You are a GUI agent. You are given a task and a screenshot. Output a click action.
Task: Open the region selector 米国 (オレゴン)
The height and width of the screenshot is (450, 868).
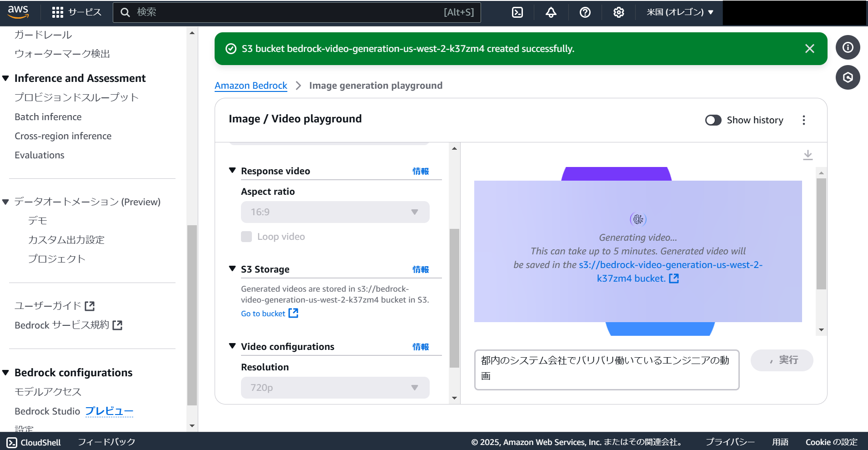(x=680, y=12)
